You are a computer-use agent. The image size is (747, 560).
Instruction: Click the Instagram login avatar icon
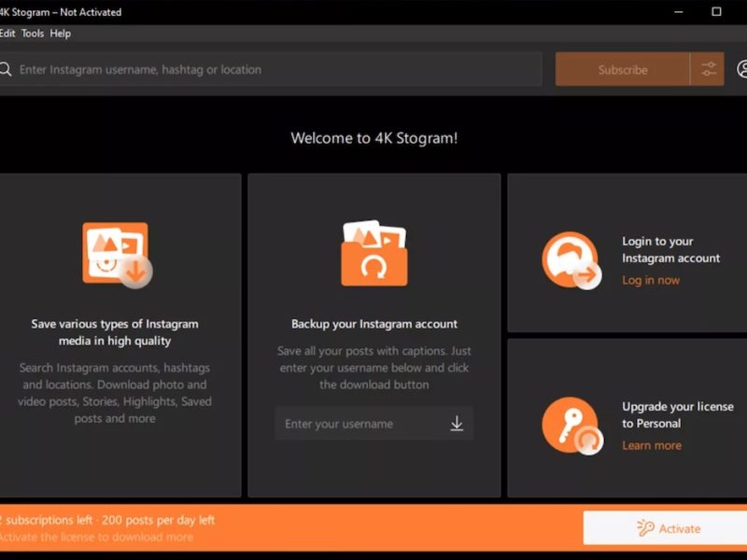point(571,260)
